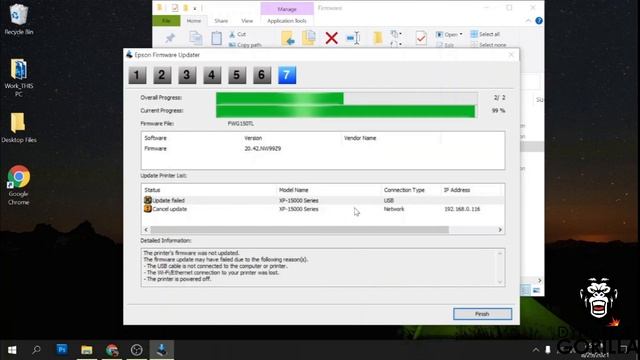Screen dimensions: 640x360
Task: Open Home tab in File Explorer
Action: 194,20
